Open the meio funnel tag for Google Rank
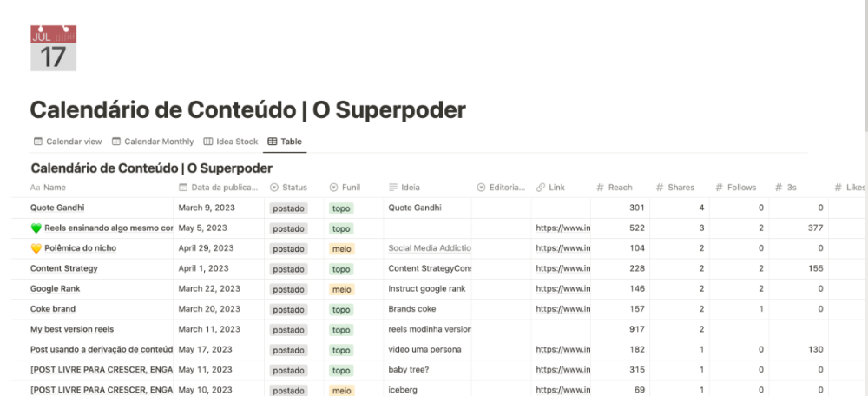Image resolution: width=868 pixels, height=396 pixels. tap(341, 289)
